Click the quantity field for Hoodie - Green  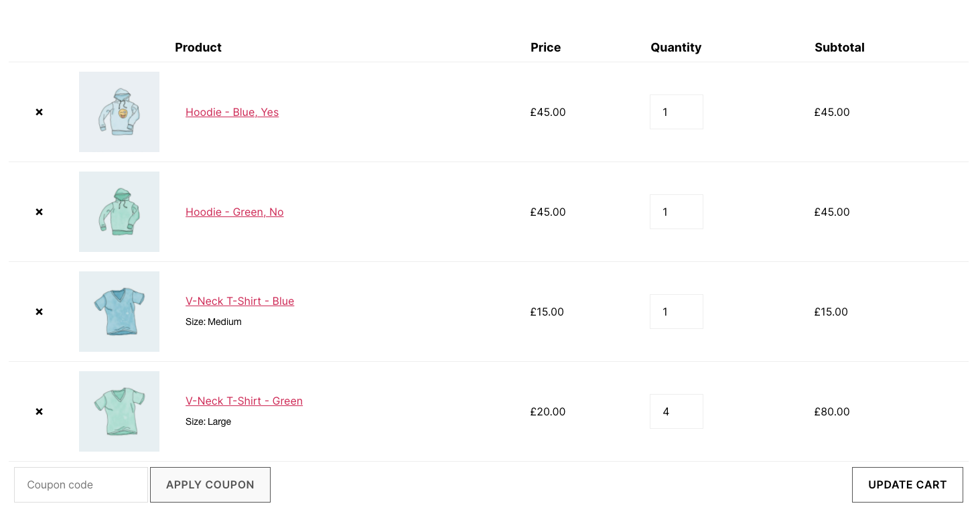676,212
